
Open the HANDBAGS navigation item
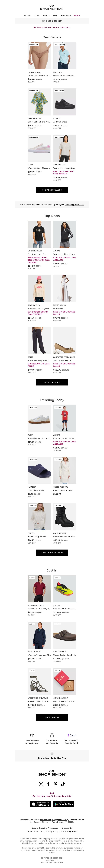[x=66, y=15]
